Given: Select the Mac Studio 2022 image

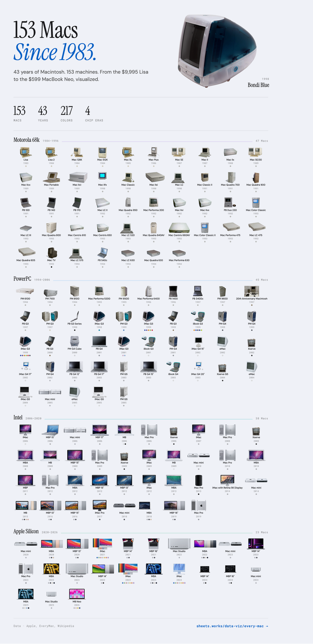Looking at the screenshot, I should pyautogui.click(x=179, y=544).
